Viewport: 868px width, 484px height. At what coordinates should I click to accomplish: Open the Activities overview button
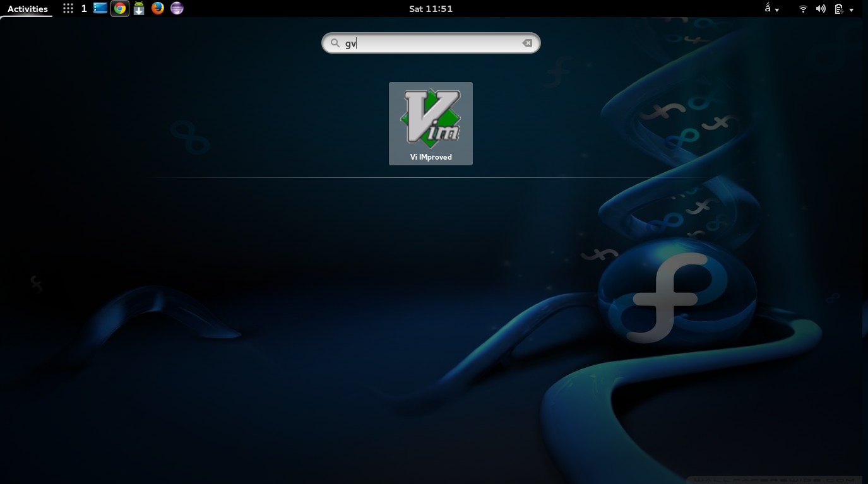[x=27, y=9]
